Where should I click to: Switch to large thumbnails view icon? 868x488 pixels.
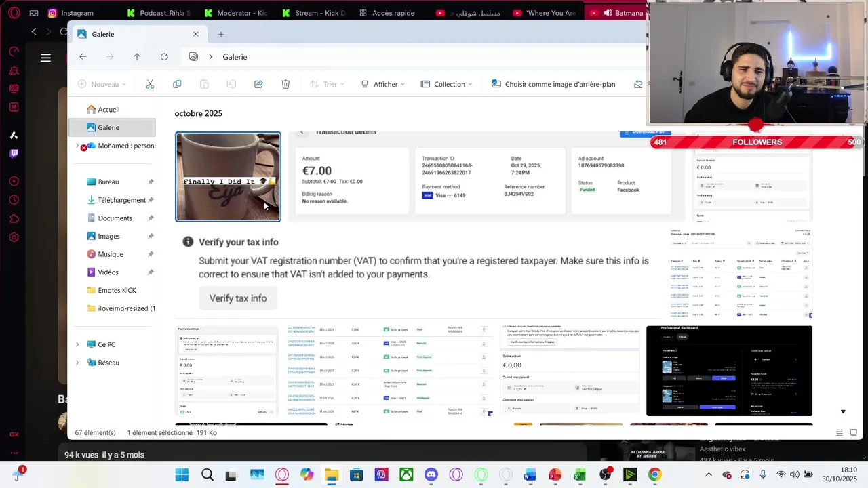coord(853,432)
